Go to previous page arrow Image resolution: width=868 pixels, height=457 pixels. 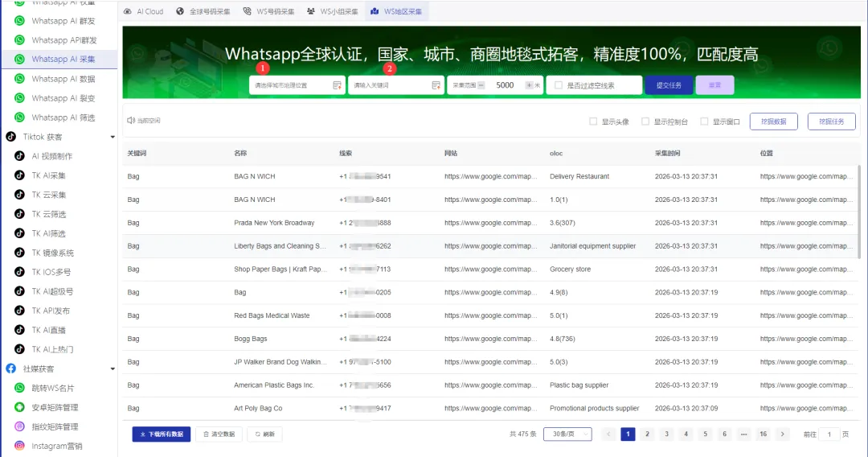point(608,434)
